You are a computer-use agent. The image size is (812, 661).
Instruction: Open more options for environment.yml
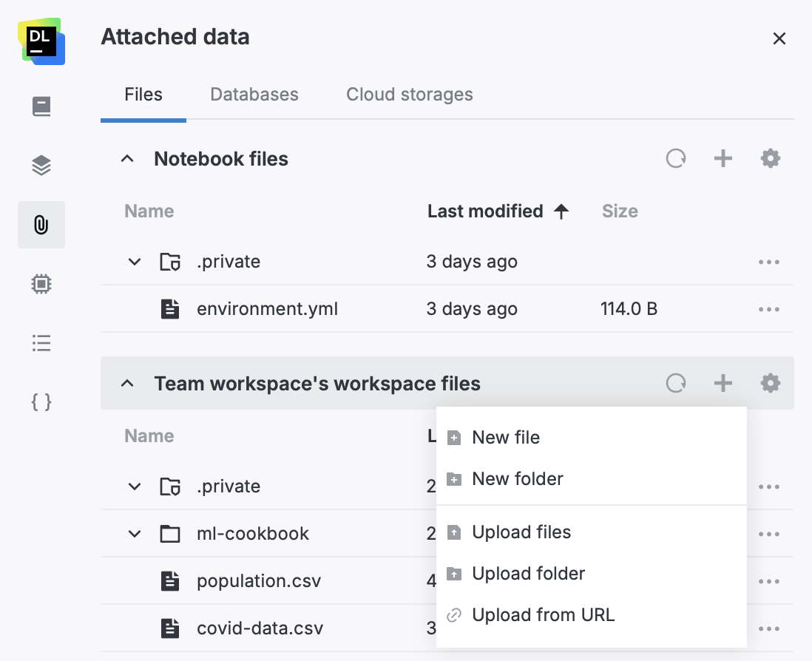point(769,309)
